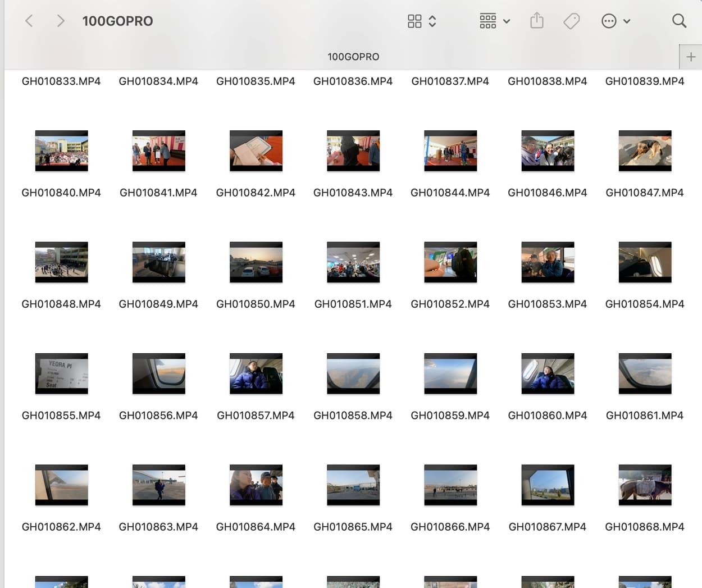Image resolution: width=702 pixels, height=588 pixels.
Task: Click the GH010855.MP4 file name label
Action: click(61, 416)
